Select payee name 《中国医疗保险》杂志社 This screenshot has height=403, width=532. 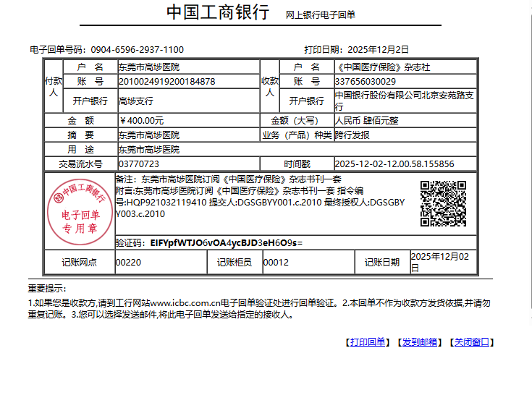[384, 67]
